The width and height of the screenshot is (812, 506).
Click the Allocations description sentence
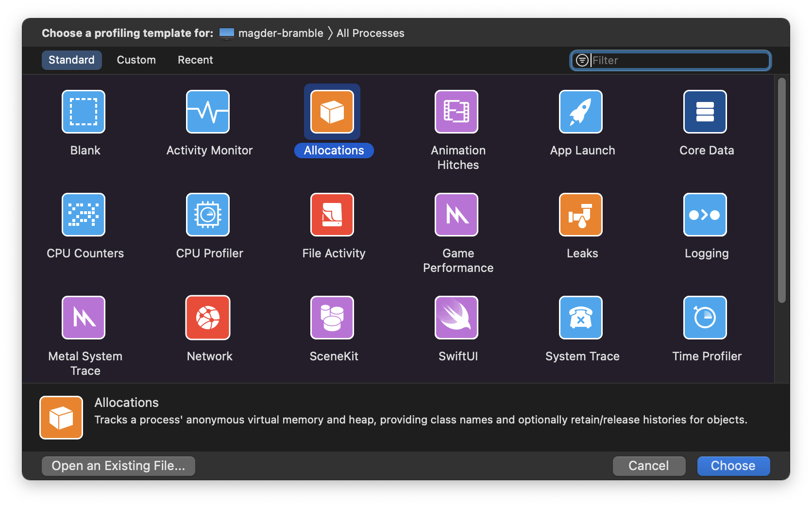click(x=421, y=420)
